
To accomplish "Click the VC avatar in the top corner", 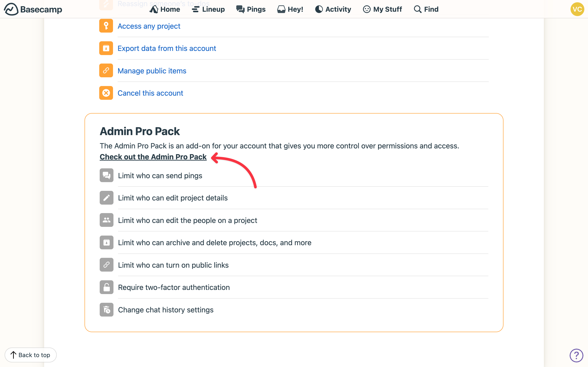I will pyautogui.click(x=577, y=9).
